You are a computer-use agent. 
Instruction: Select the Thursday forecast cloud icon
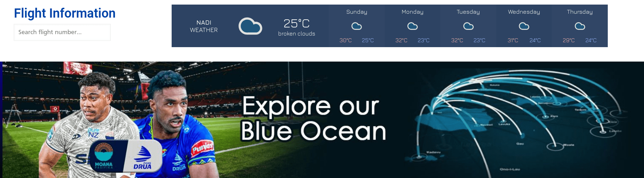click(580, 26)
